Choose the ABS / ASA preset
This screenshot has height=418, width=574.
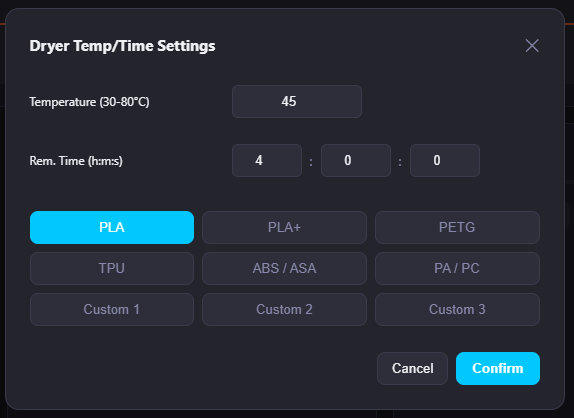point(284,268)
